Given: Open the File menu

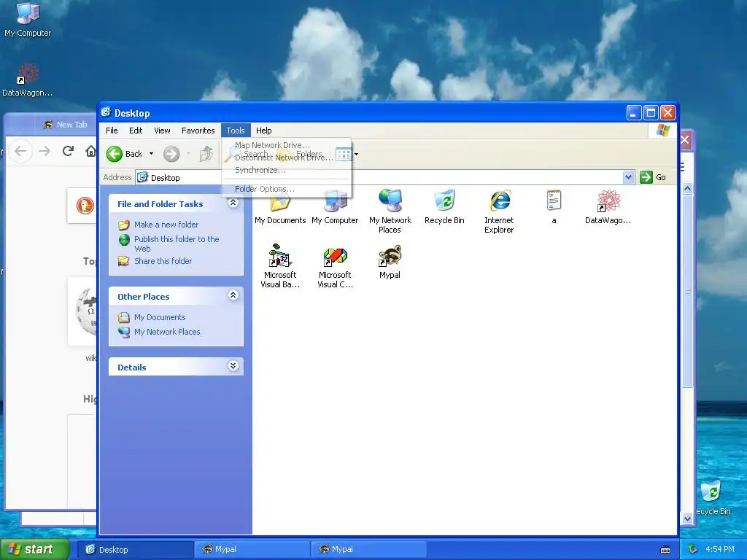Looking at the screenshot, I should click(x=112, y=131).
